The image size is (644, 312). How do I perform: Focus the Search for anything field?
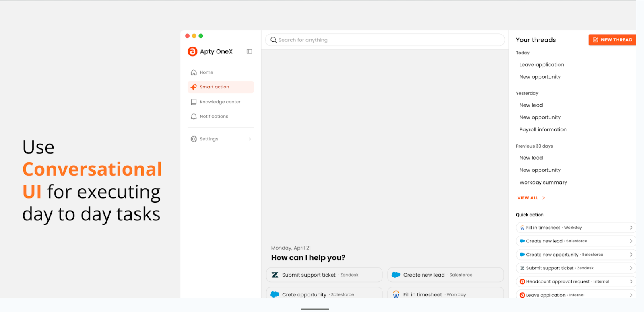coord(385,40)
